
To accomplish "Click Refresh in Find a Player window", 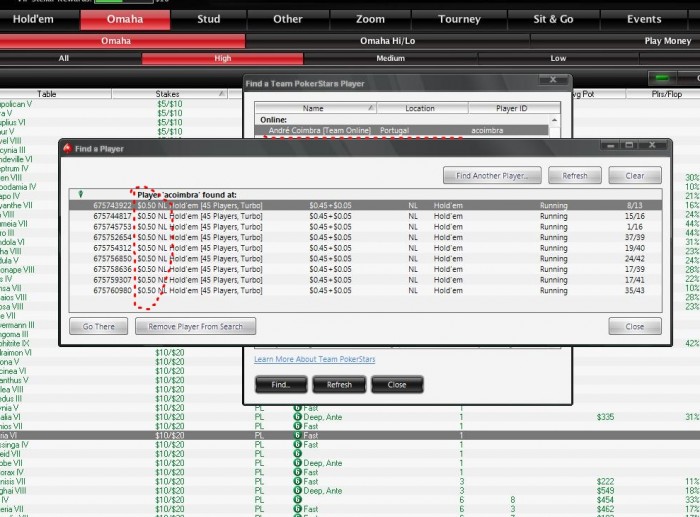I will pos(575,175).
